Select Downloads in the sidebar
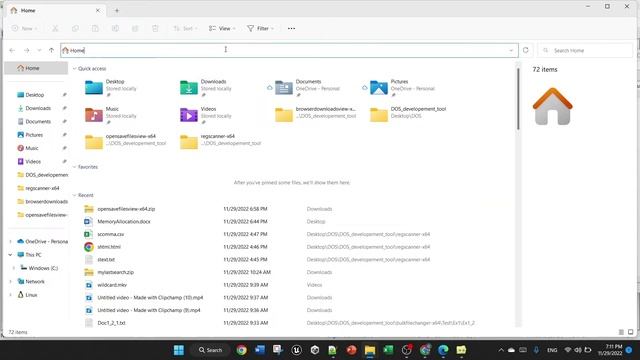The width and height of the screenshot is (640, 360). 38,108
